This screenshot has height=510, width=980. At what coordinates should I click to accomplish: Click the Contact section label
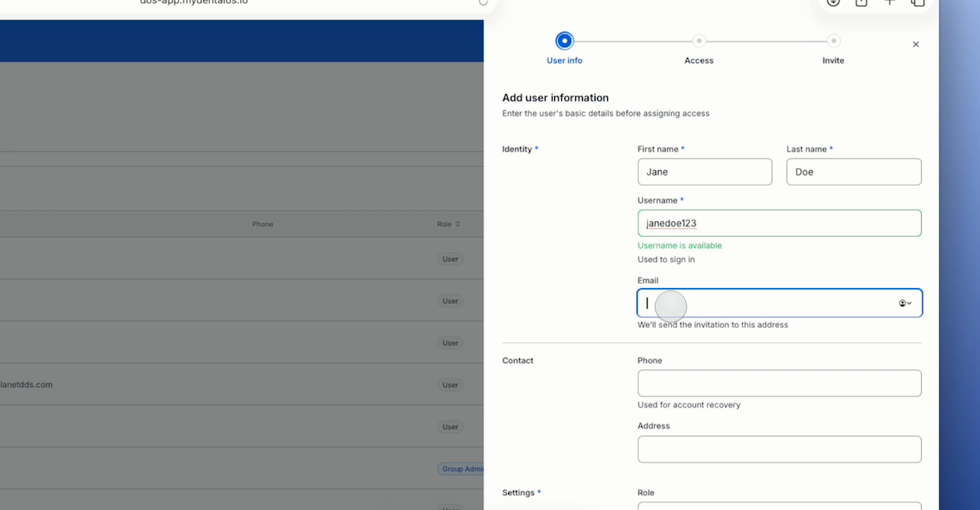tap(517, 360)
